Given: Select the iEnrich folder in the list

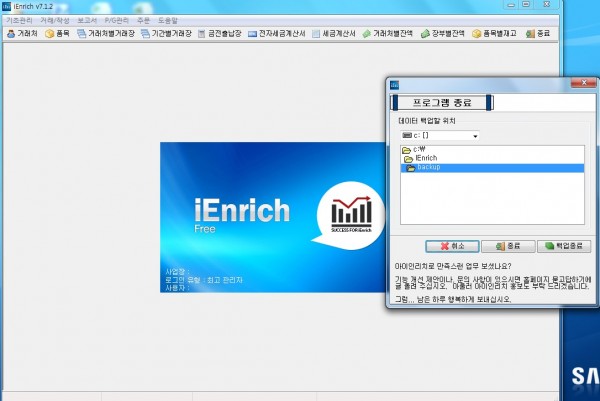Looking at the screenshot, I should (424, 158).
